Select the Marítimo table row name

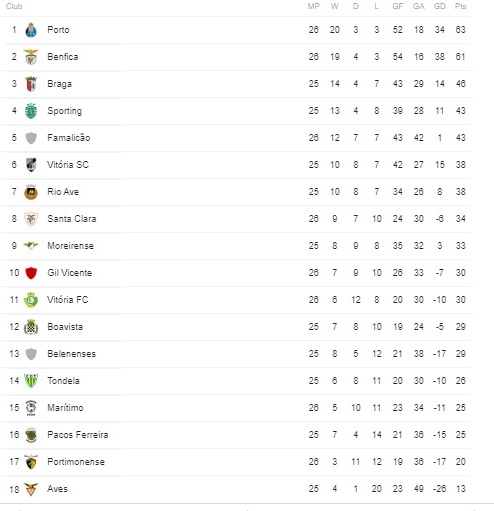[65, 408]
